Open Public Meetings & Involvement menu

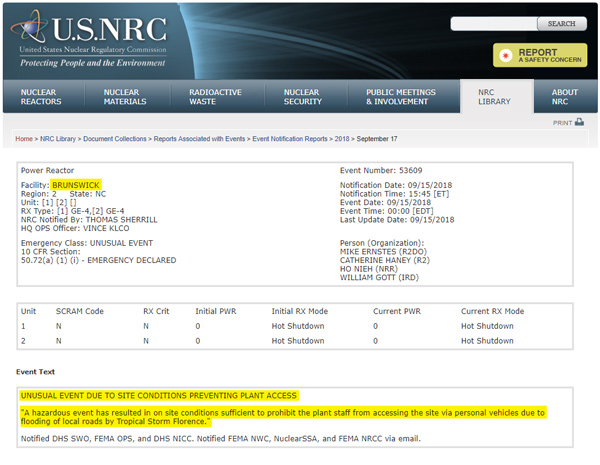point(402,97)
